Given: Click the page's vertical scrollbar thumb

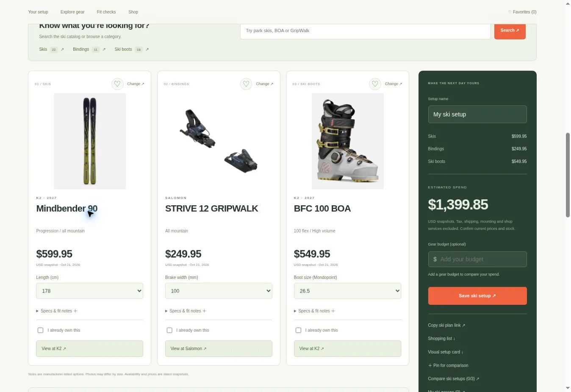Looking at the screenshot, I should (x=568, y=175).
